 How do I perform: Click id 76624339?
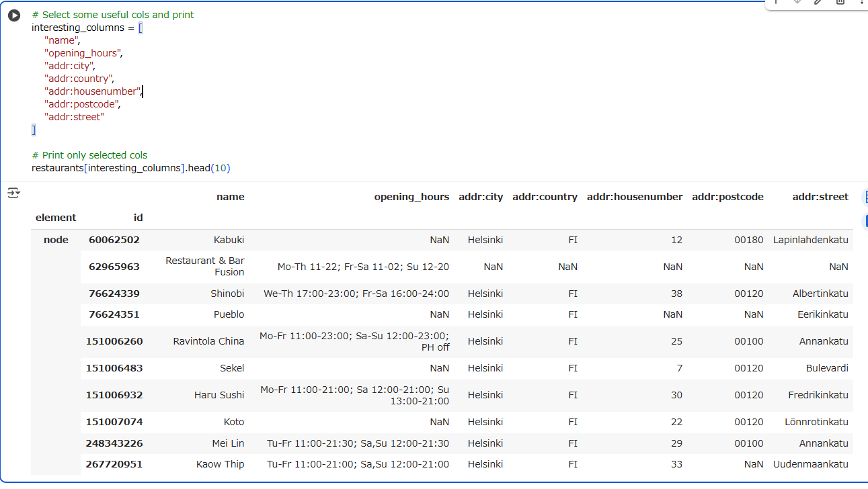[114, 294]
